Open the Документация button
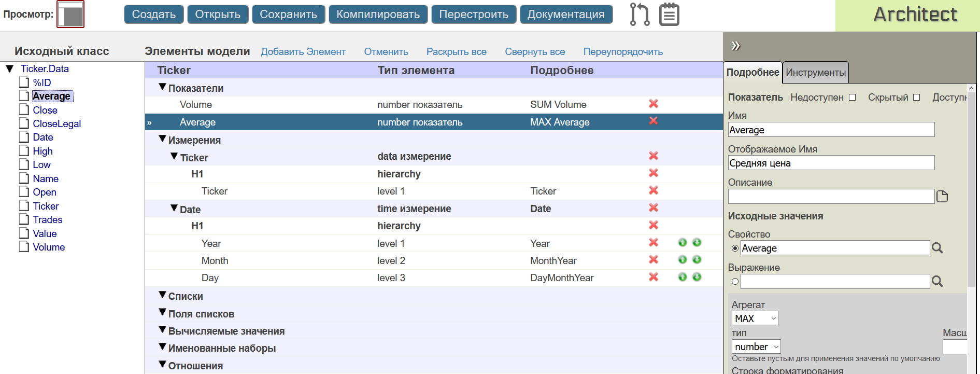Screen dimensions: 980x374 566,15
